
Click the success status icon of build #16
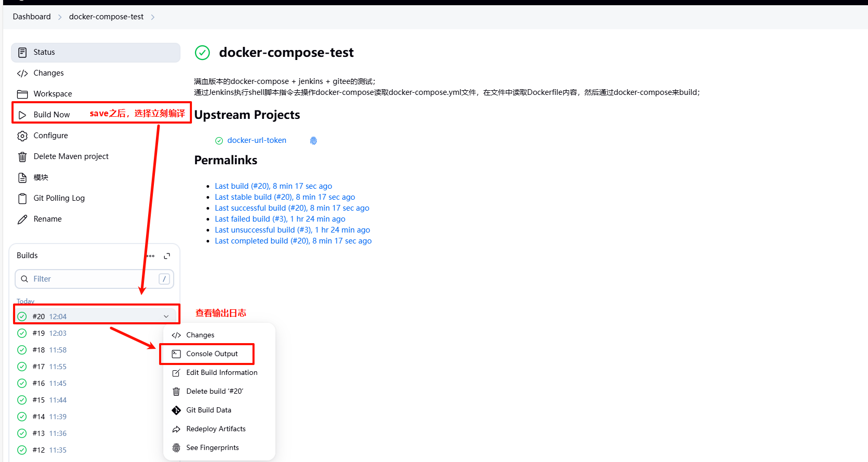tap(22, 383)
